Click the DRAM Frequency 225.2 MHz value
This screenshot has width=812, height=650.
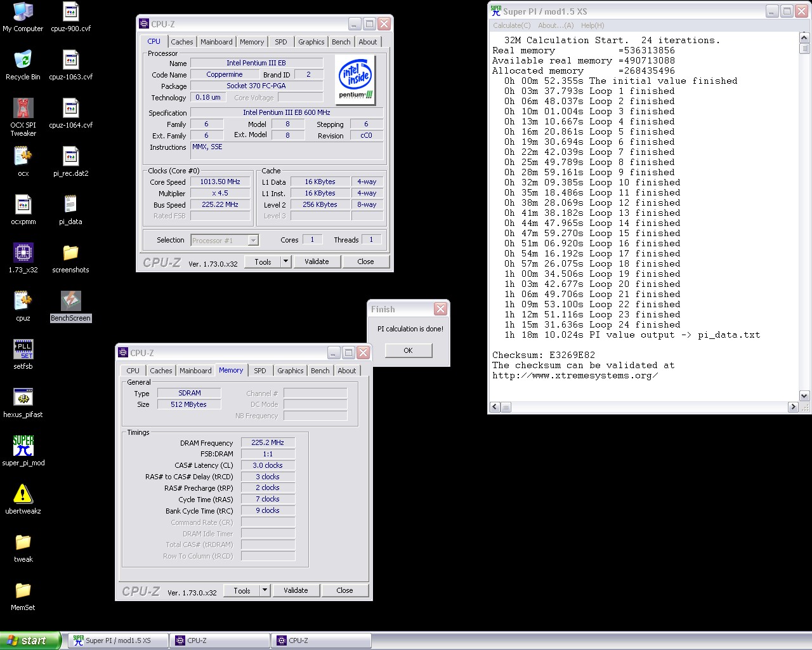coord(268,442)
